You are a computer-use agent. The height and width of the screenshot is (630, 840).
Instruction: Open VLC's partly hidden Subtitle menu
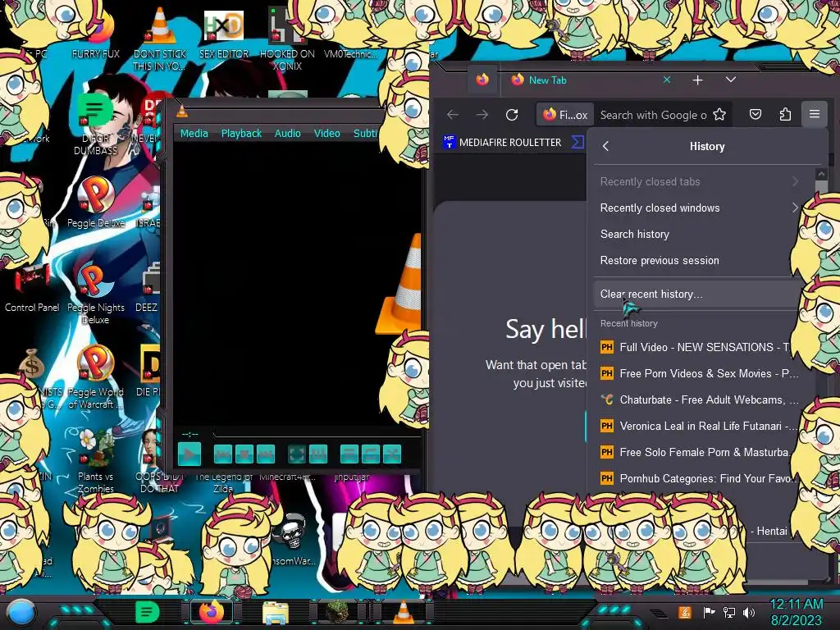[365, 134]
